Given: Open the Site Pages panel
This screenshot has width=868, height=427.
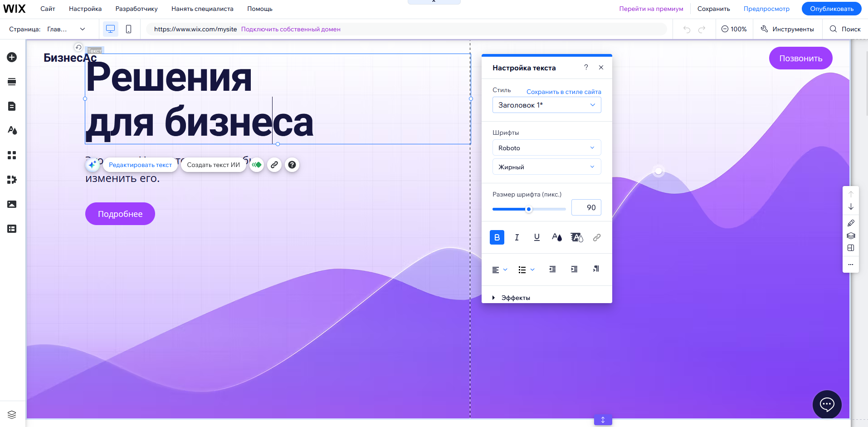Looking at the screenshot, I should [x=12, y=106].
